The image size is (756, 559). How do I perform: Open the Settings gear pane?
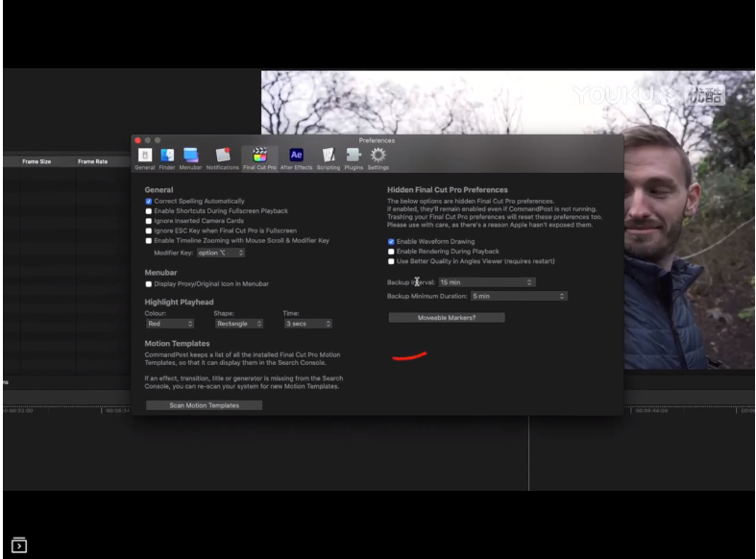pos(378,158)
